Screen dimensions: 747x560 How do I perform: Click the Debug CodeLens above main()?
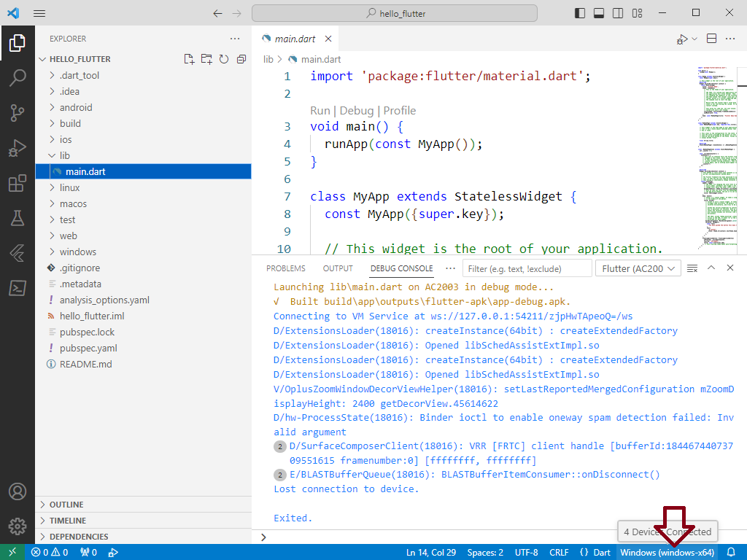click(x=356, y=111)
